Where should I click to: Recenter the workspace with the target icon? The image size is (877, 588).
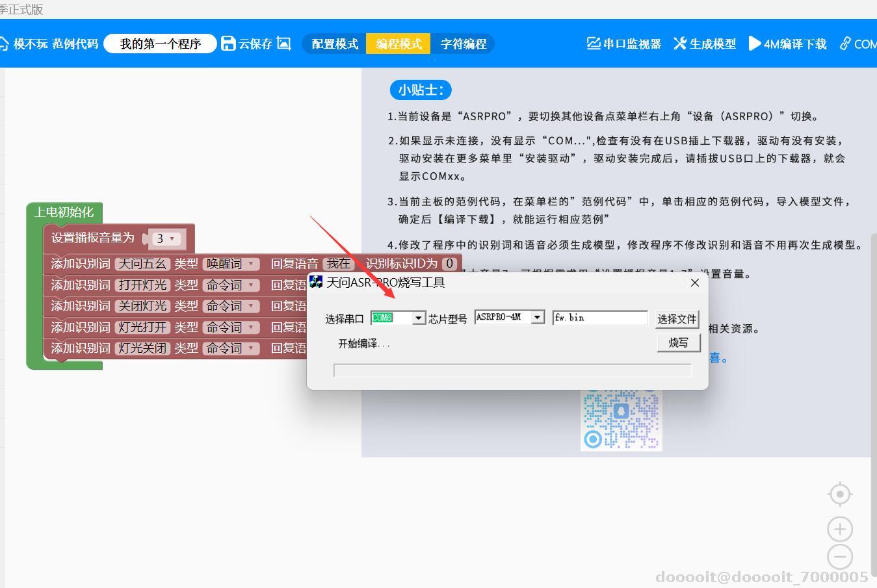point(839,494)
